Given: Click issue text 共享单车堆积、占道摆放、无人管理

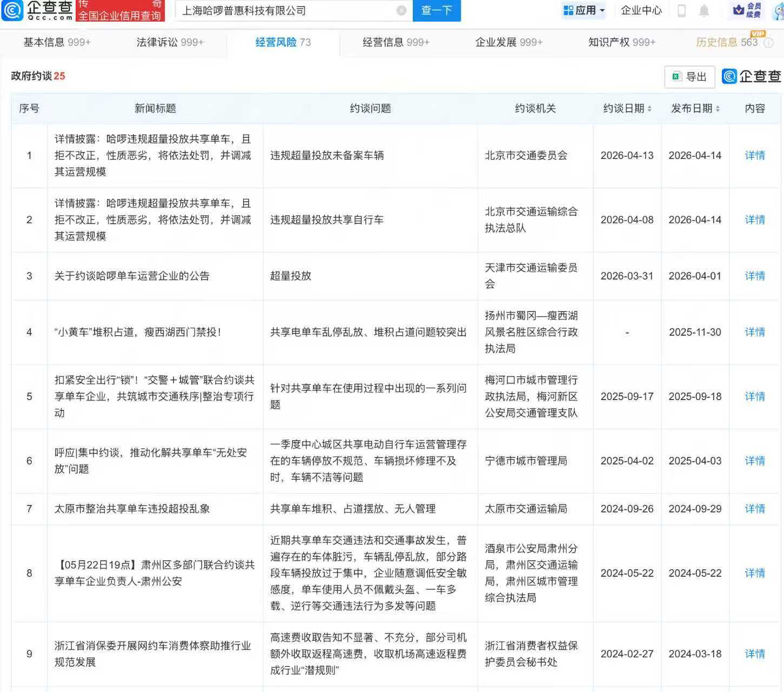Looking at the screenshot, I should pyautogui.click(x=353, y=509).
